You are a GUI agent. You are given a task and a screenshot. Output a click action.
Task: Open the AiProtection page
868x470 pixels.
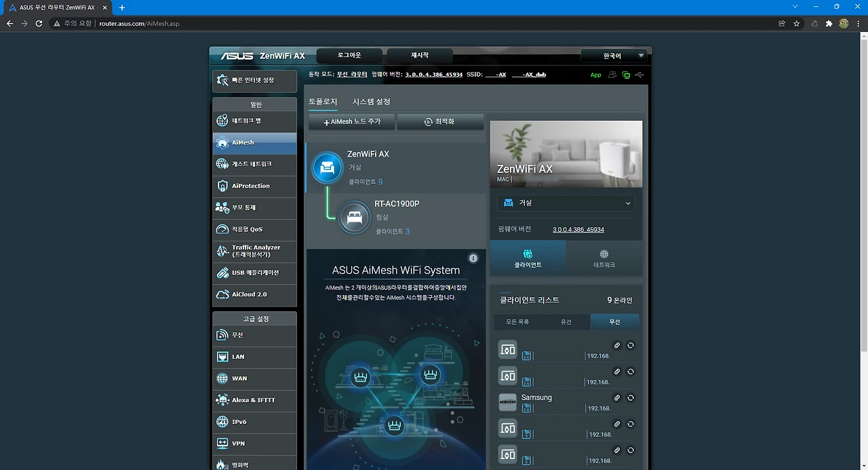254,186
